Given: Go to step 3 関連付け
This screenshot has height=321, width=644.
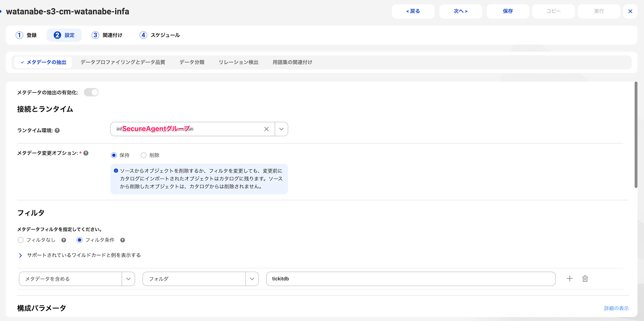Looking at the screenshot, I should click(x=107, y=35).
